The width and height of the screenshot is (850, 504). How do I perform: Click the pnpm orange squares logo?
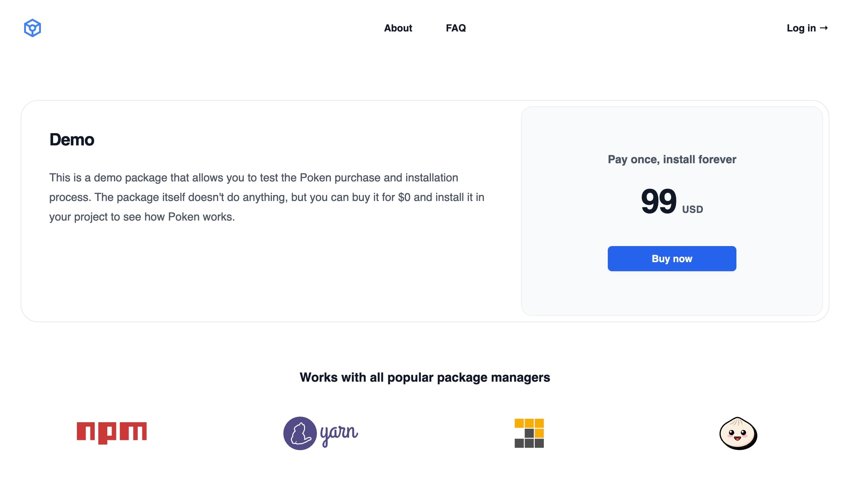(529, 433)
